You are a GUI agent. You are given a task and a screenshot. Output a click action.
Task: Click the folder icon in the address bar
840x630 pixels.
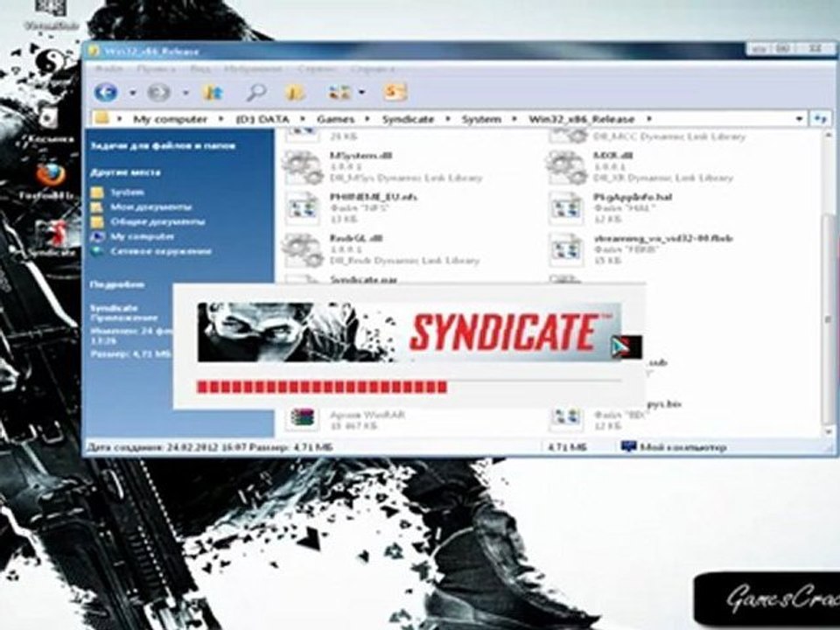[101, 118]
